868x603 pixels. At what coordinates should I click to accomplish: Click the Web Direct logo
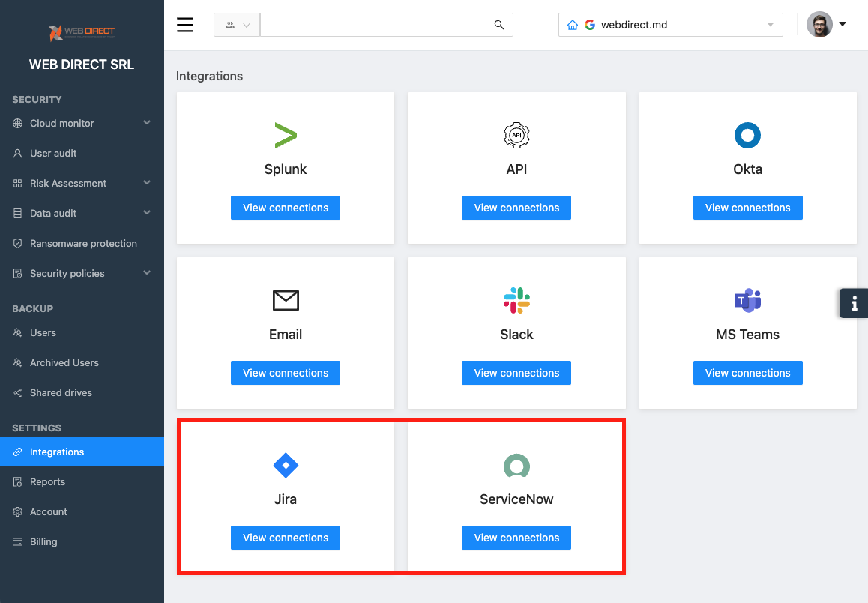click(82, 33)
